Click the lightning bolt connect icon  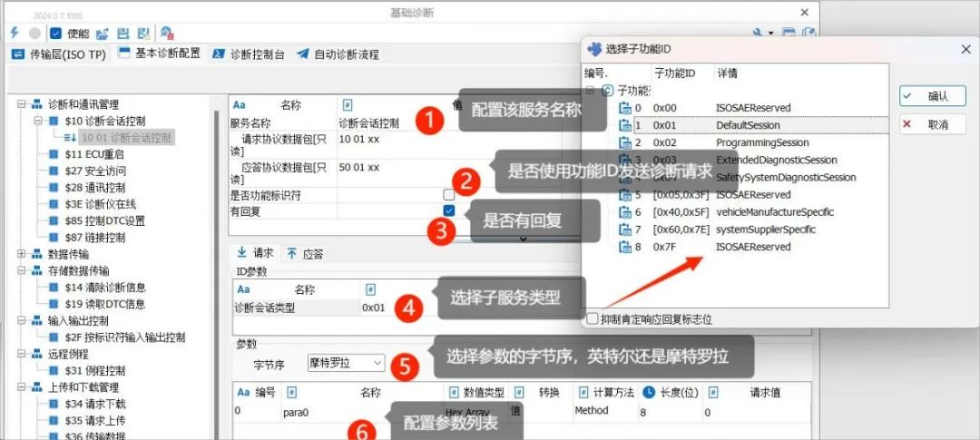click(x=15, y=33)
